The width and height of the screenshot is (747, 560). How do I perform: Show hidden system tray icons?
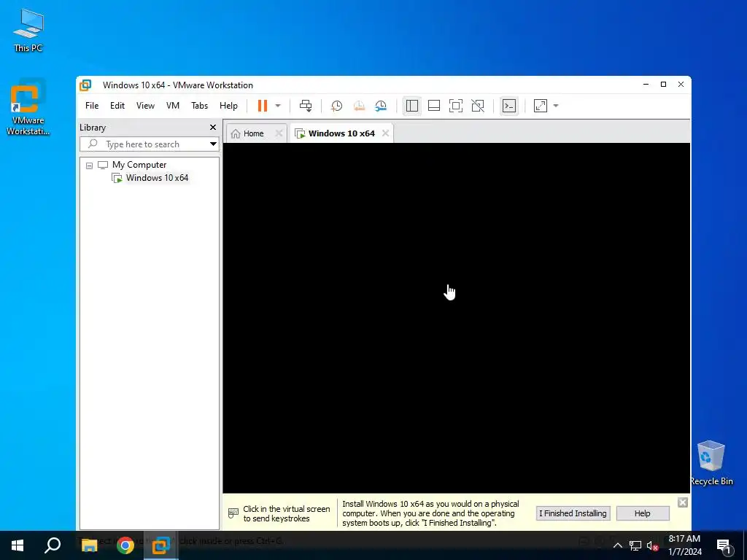(x=617, y=545)
